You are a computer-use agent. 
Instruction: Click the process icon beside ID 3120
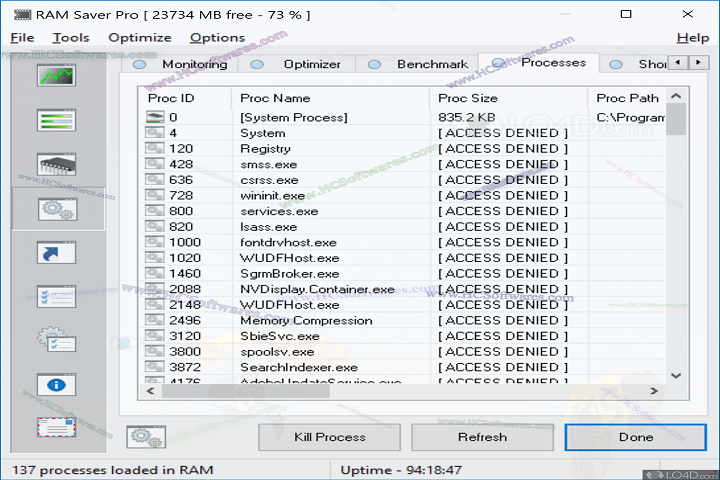pos(155,336)
